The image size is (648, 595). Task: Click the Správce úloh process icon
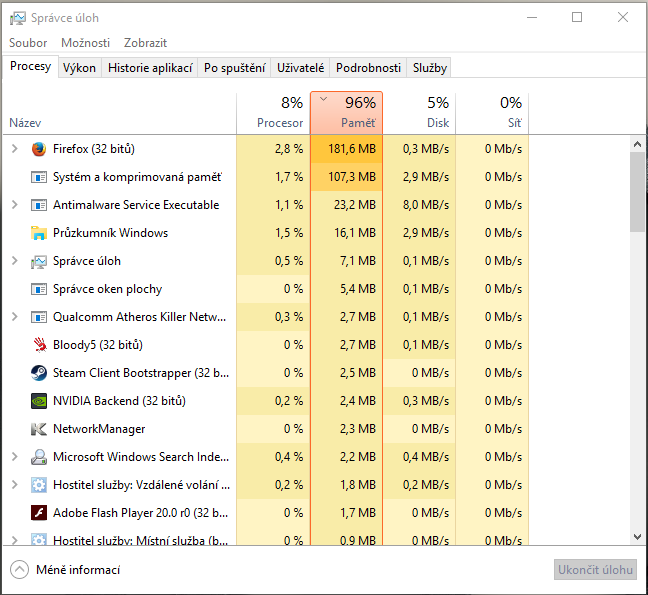pyautogui.click(x=39, y=261)
